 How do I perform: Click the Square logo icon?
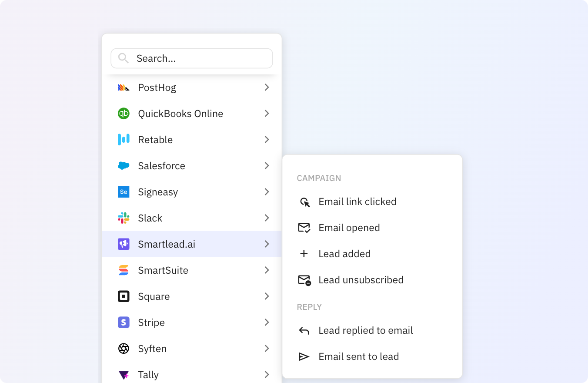pyautogui.click(x=124, y=296)
